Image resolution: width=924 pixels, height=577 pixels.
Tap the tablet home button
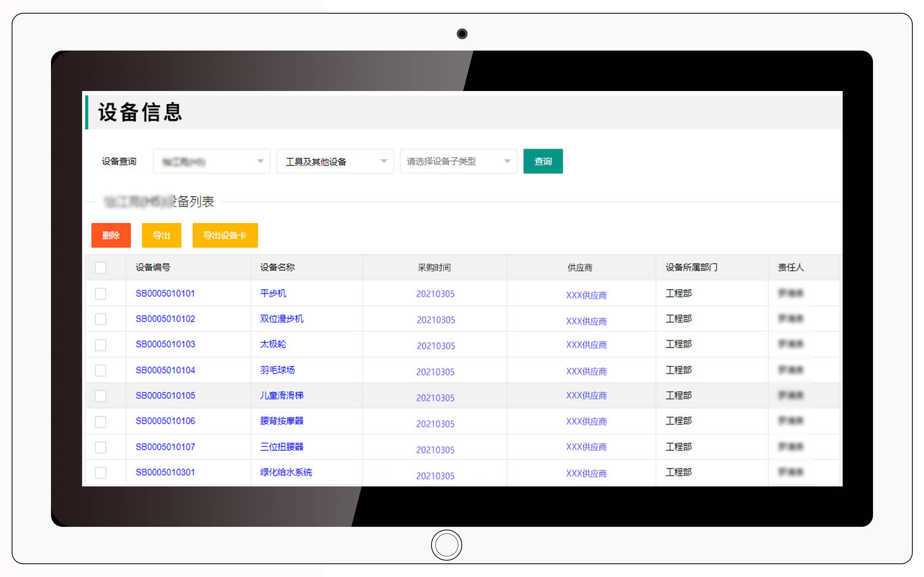(447, 545)
